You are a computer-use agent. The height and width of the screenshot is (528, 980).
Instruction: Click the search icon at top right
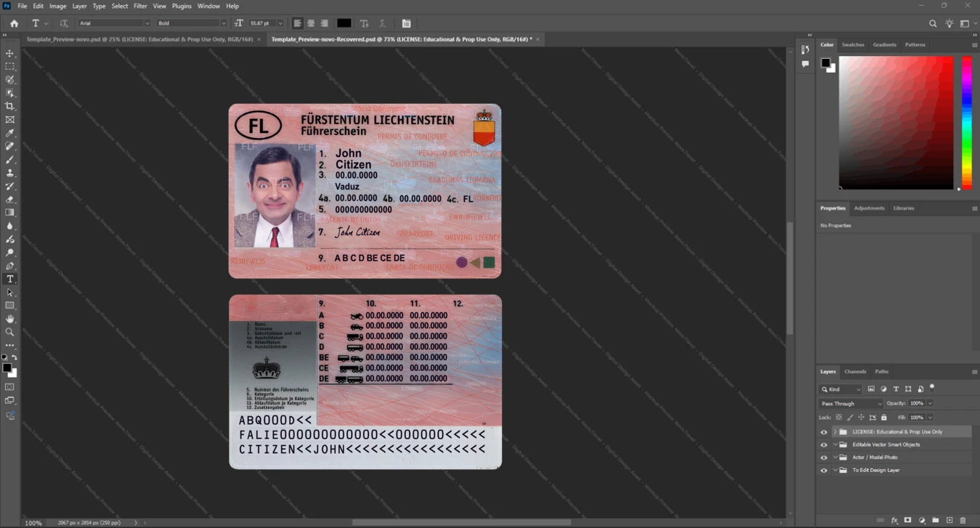click(933, 23)
